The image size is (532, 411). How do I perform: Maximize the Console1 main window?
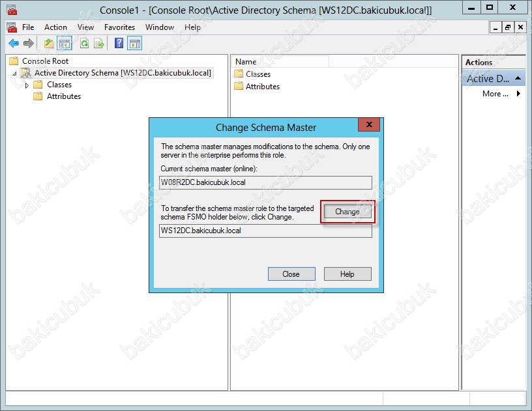click(x=490, y=7)
